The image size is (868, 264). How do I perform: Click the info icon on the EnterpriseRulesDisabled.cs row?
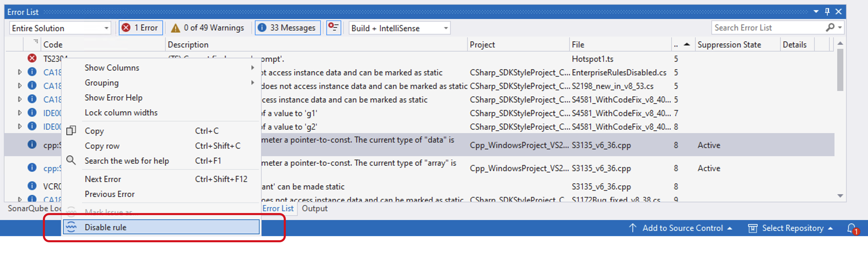pyautogui.click(x=32, y=72)
